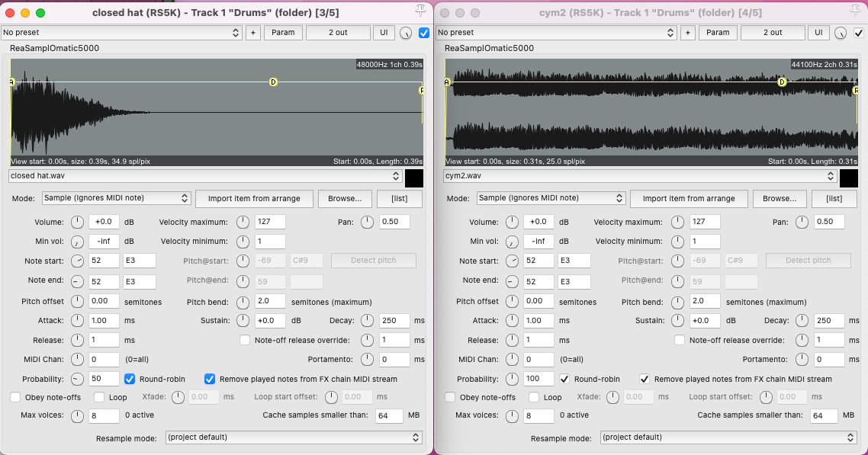The width and height of the screenshot is (868, 455).
Task: Click the black color swatch beside cym2.wav
Action: pyautogui.click(x=849, y=178)
